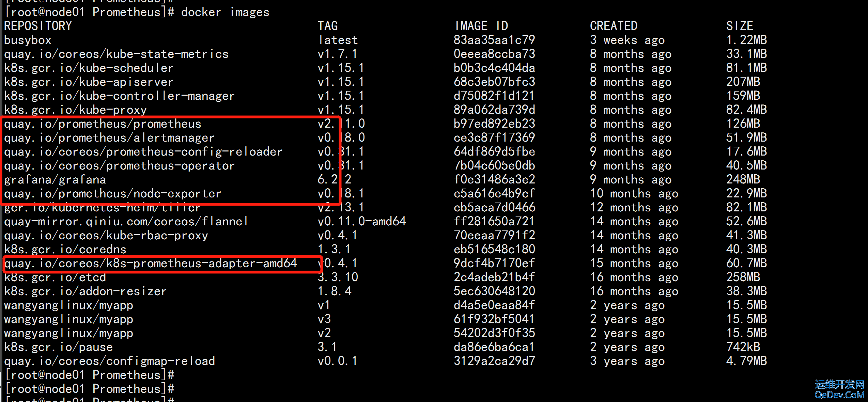This screenshot has width=868, height=402.
Task: Click image ID d75082f1d121
Action: pos(494,96)
